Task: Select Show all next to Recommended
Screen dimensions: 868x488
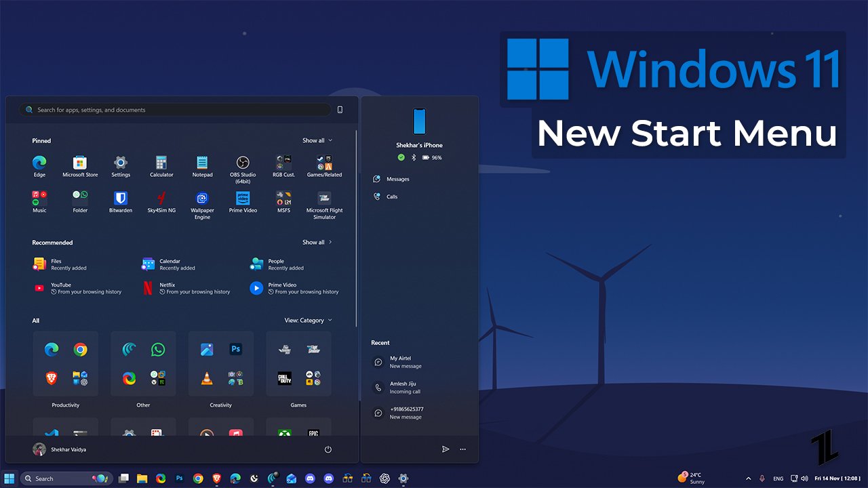Action: tap(313, 242)
